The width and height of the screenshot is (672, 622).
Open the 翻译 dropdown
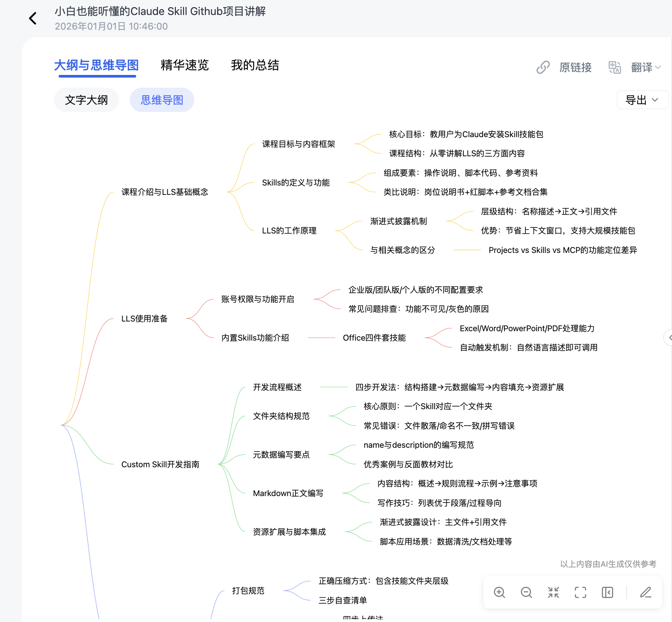coord(646,67)
